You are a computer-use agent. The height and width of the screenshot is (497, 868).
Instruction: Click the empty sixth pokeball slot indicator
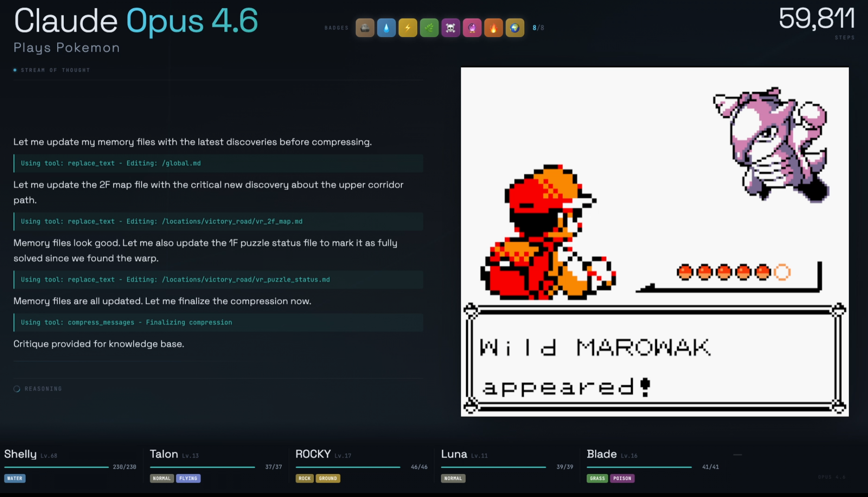tap(782, 272)
